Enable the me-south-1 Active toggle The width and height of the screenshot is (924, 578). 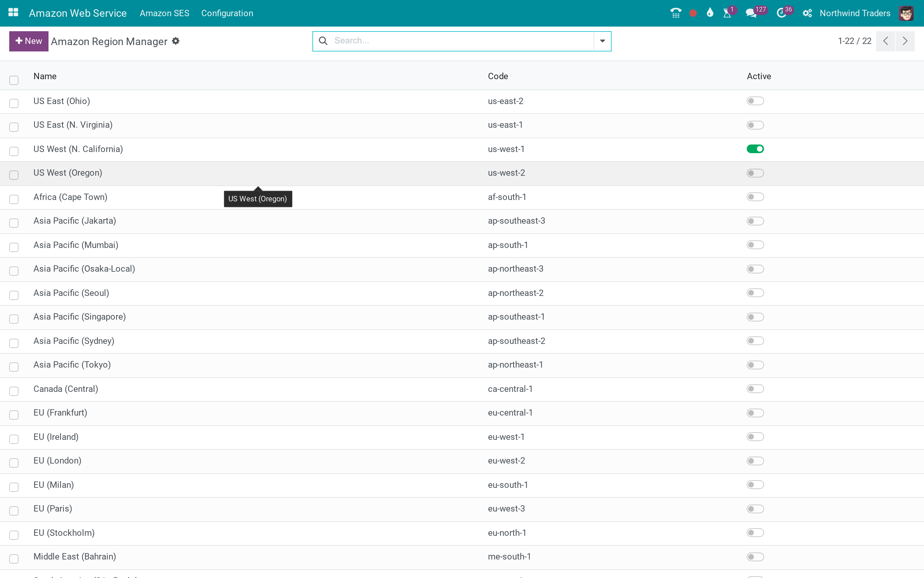(755, 557)
